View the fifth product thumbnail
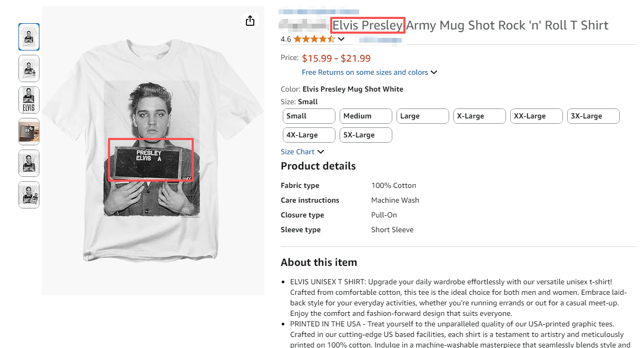The width and height of the screenshot is (644, 348). tap(29, 163)
